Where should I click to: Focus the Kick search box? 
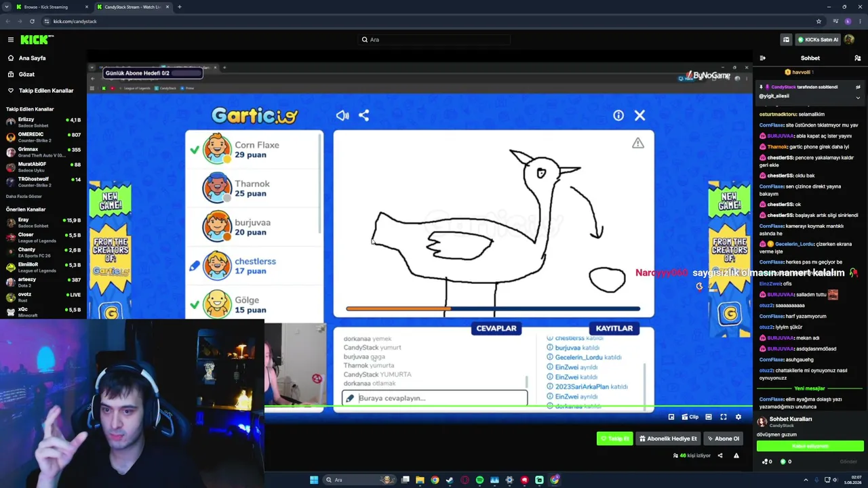[434, 40]
